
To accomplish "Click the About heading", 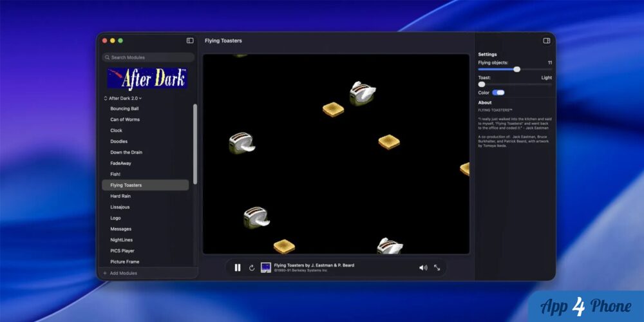I will [x=485, y=102].
